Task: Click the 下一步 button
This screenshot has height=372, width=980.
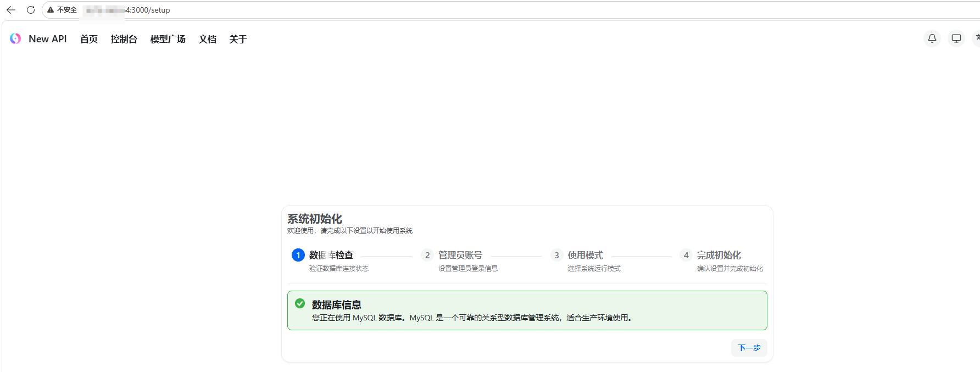Action: click(x=749, y=348)
